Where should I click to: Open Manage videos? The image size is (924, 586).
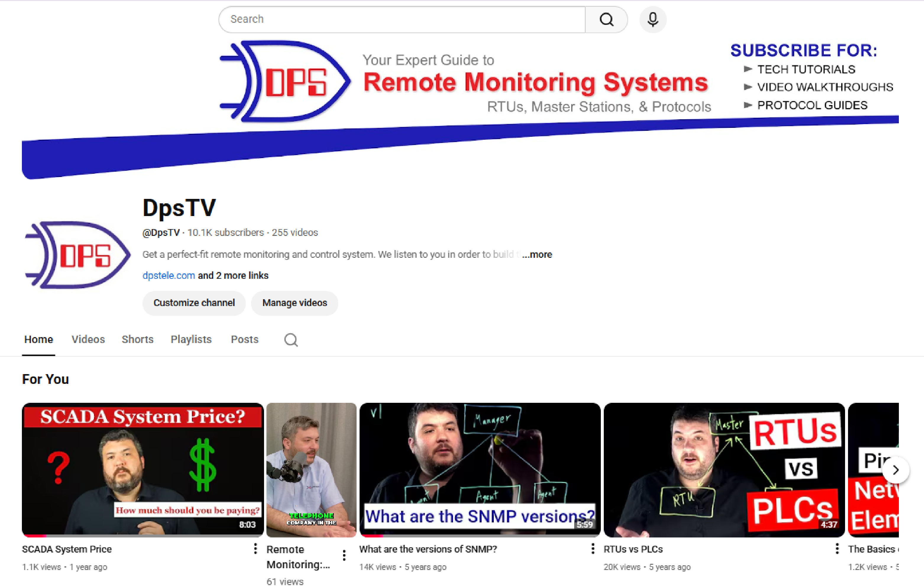[294, 303]
